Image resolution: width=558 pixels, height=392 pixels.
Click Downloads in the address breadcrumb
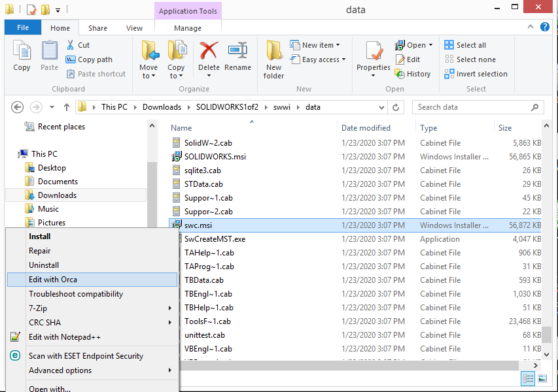(x=162, y=107)
